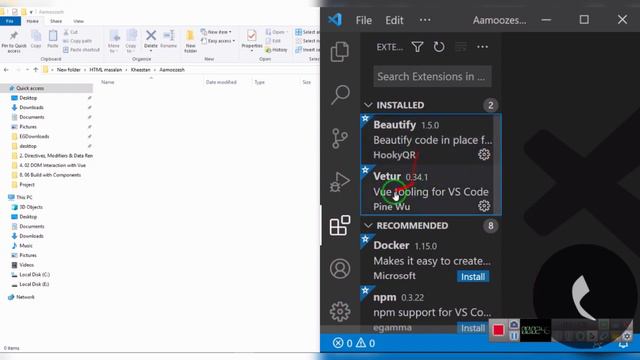Collapse the RECOMMENDED extensions section

(x=368, y=226)
